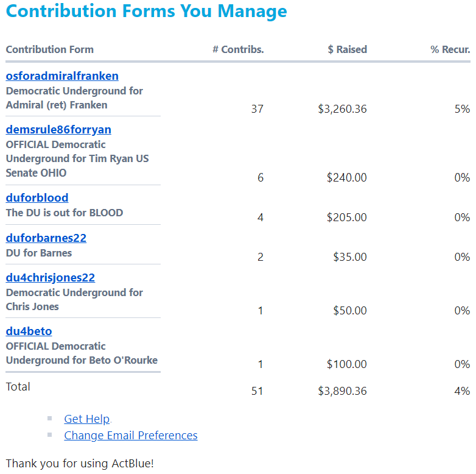Click the 'DU for Barnes' description text
476x474 pixels.
coord(39,253)
